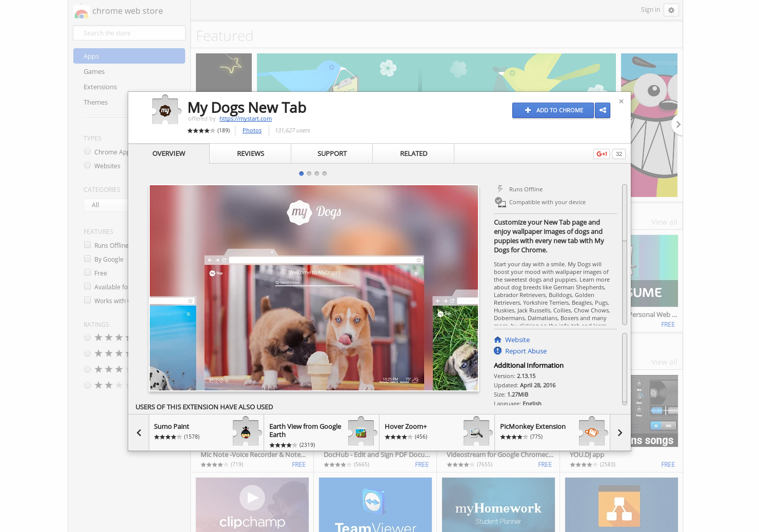Viewport: 759px width, 532px height.
Task: Select the fourth screenshot dot
Action: tap(324, 173)
